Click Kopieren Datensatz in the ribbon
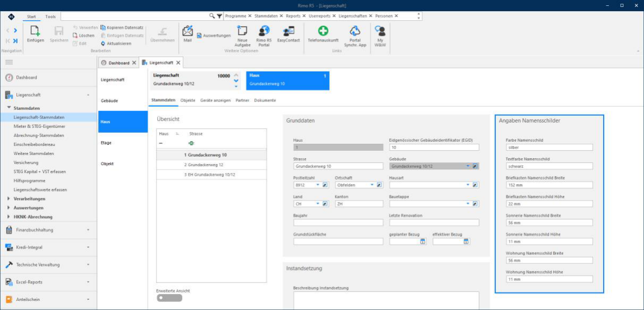This screenshot has height=310, width=644. click(122, 28)
